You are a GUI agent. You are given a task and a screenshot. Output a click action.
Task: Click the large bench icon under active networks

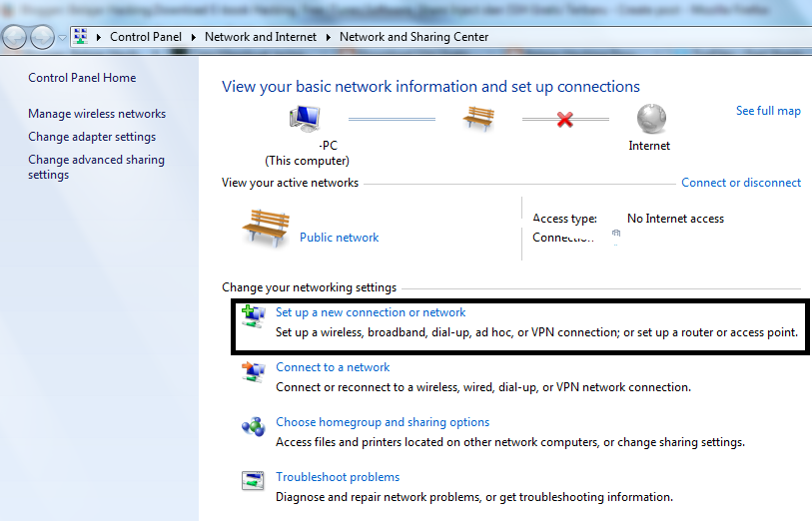coord(266,228)
